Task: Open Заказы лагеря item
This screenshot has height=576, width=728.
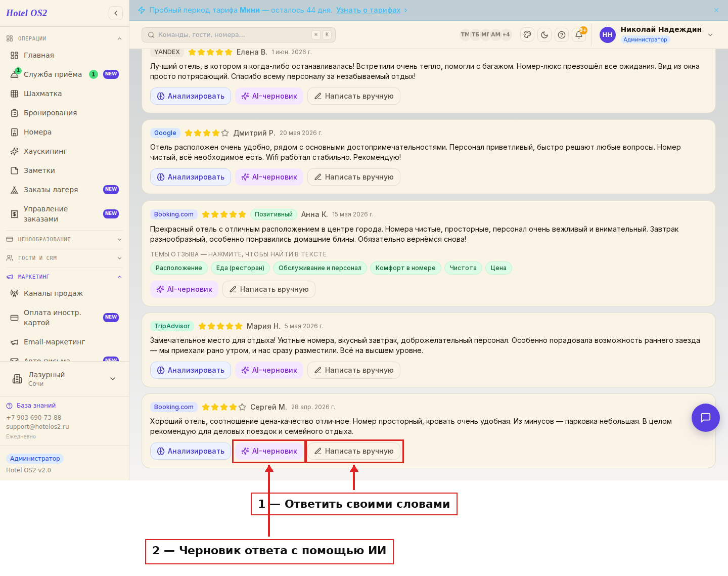Action: pyautogui.click(x=64, y=190)
